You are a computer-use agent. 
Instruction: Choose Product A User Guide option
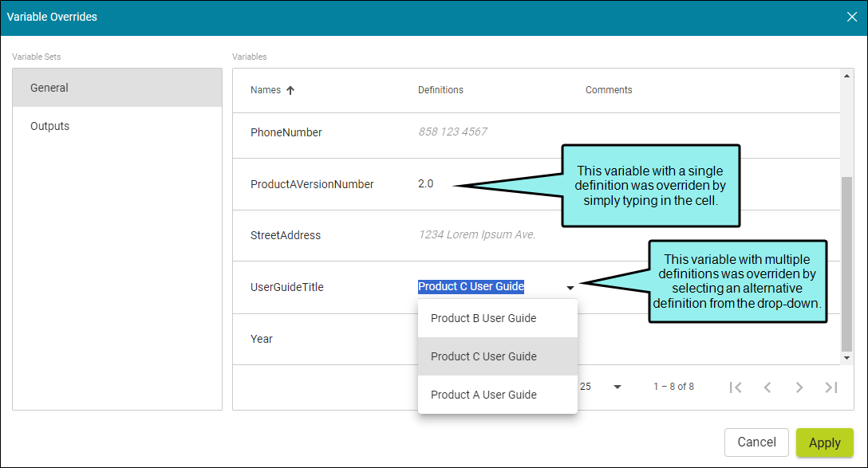point(498,395)
